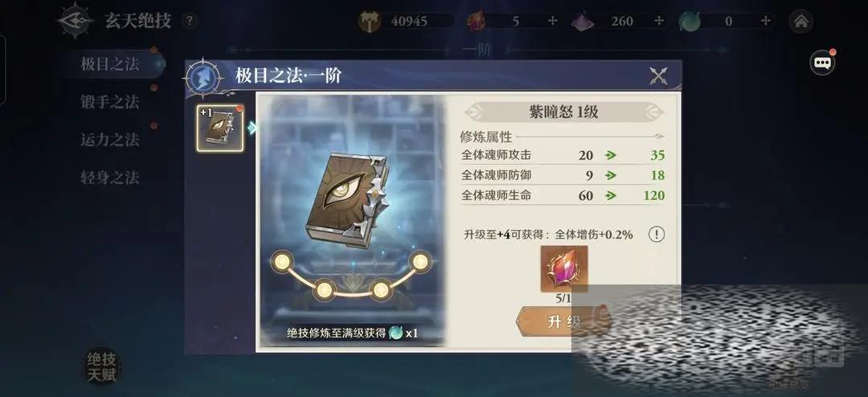Switch to 轻身之法 tab
868x397 pixels.
[110, 178]
